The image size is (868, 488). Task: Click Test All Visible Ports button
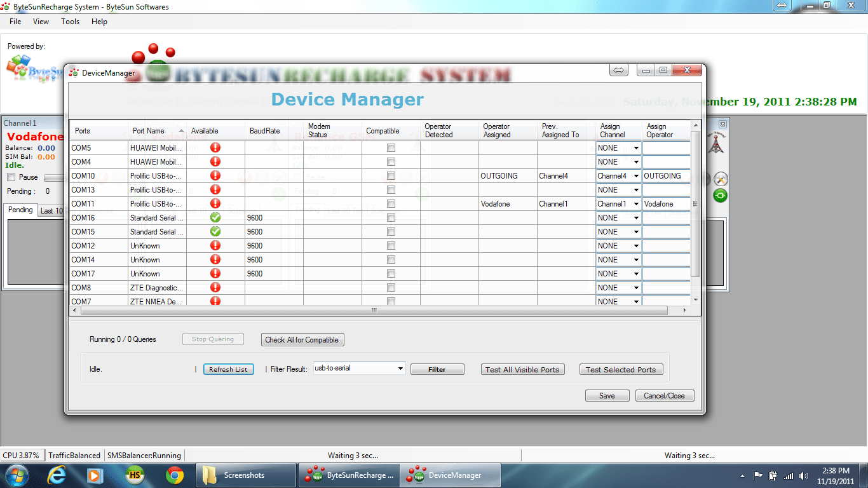coord(522,369)
